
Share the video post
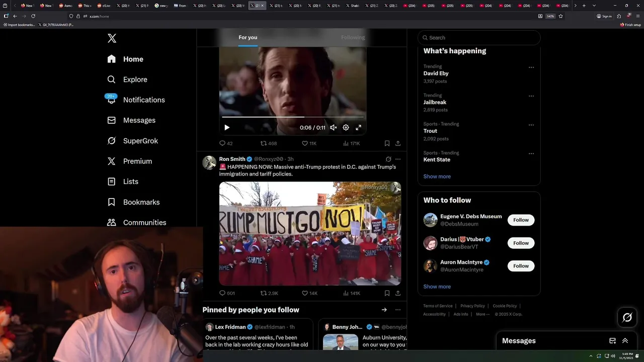(x=398, y=143)
